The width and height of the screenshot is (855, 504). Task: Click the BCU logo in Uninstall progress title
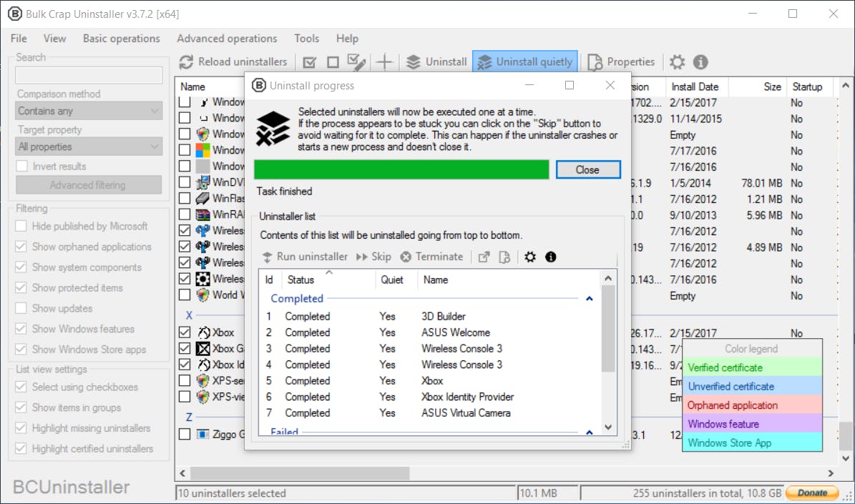click(x=259, y=86)
